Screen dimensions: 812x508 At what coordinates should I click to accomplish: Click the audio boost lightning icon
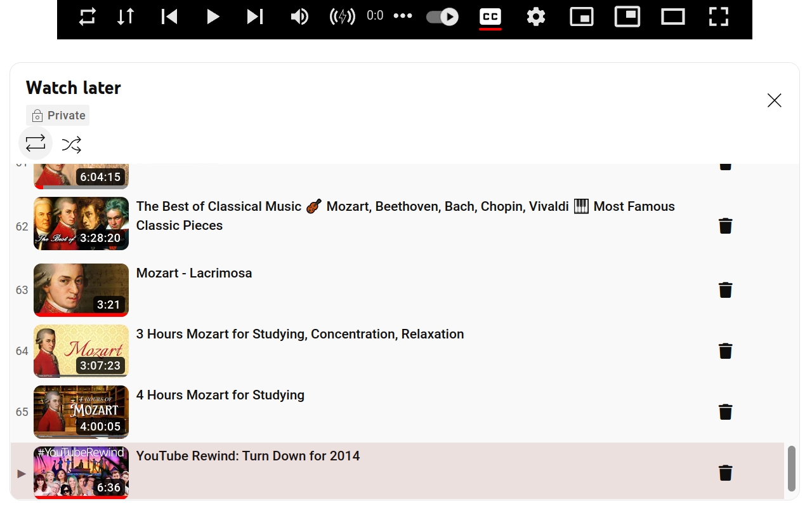(x=343, y=17)
